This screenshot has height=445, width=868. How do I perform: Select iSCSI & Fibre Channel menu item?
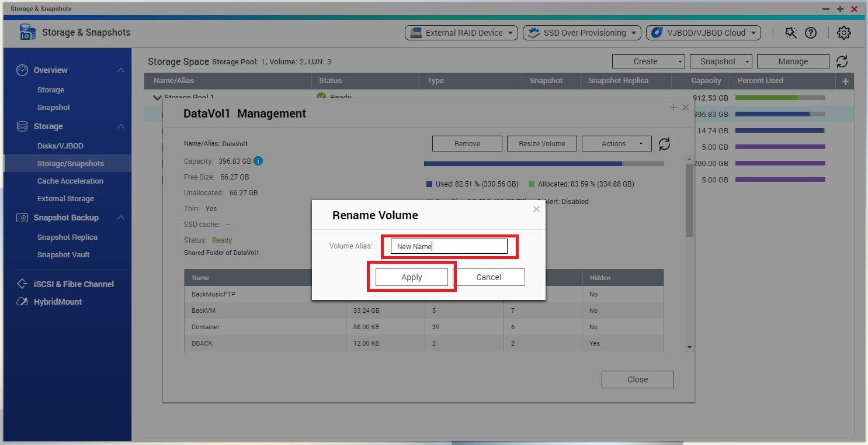pyautogui.click(x=74, y=284)
